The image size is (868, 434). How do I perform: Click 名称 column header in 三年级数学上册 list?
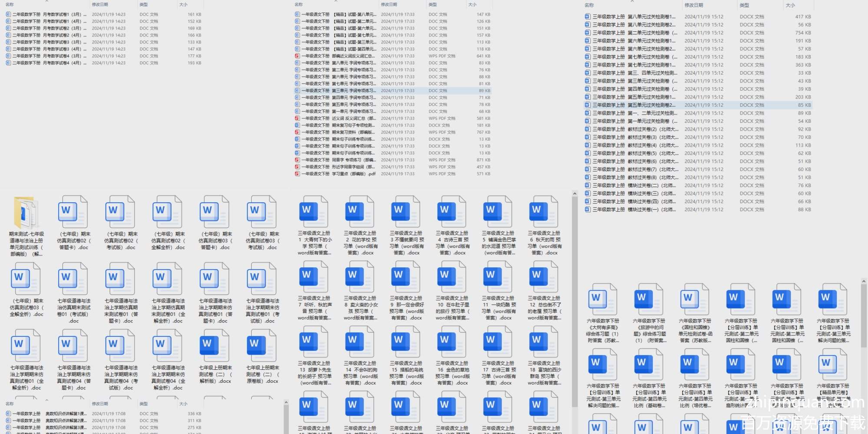(589, 5)
